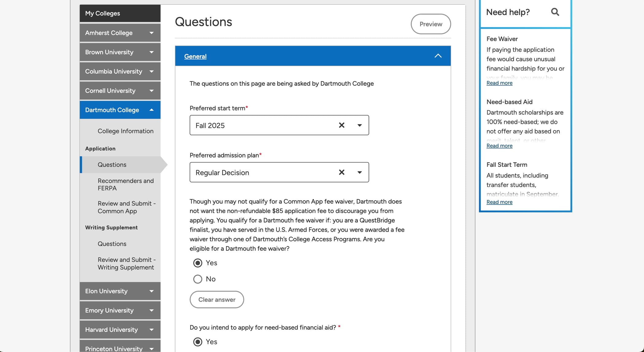Clear the Fall 2025 selection with the X icon

tap(342, 125)
